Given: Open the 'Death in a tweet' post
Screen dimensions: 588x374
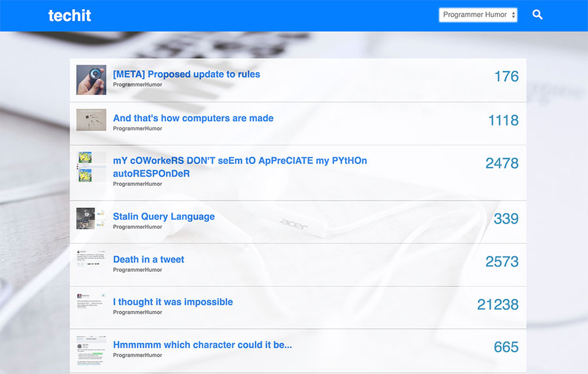Looking at the screenshot, I should click(x=148, y=260).
